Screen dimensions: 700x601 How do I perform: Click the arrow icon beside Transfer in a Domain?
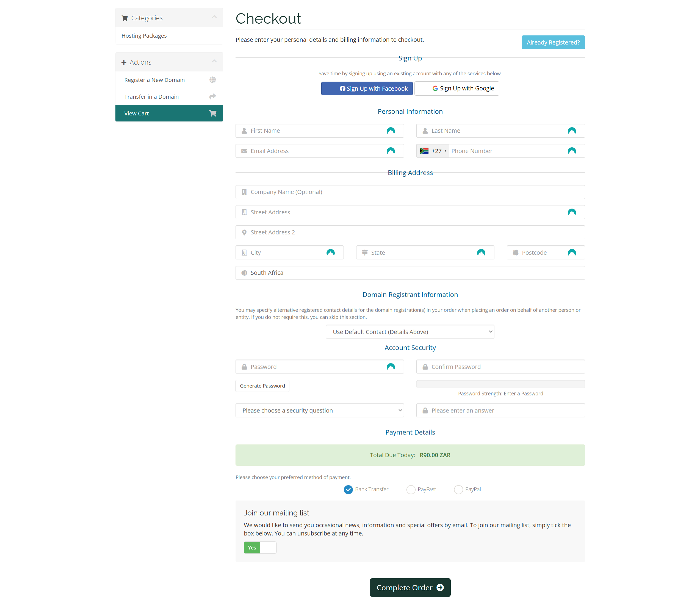pos(212,97)
